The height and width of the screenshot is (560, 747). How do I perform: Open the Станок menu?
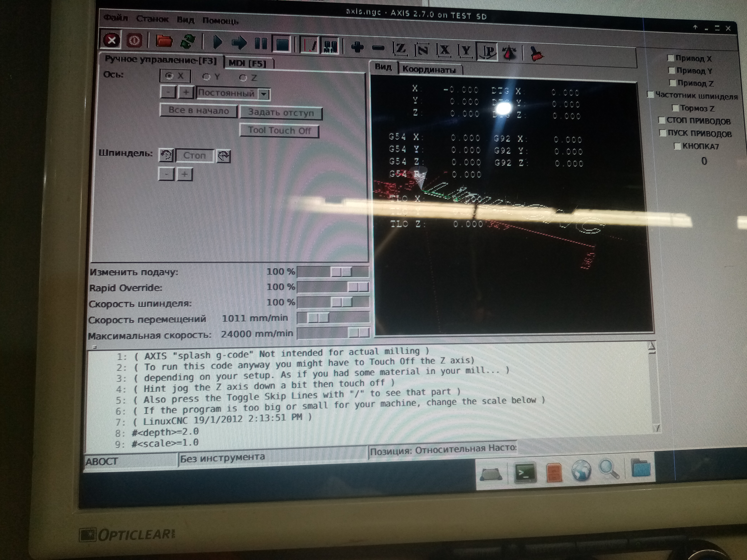(x=152, y=19)
